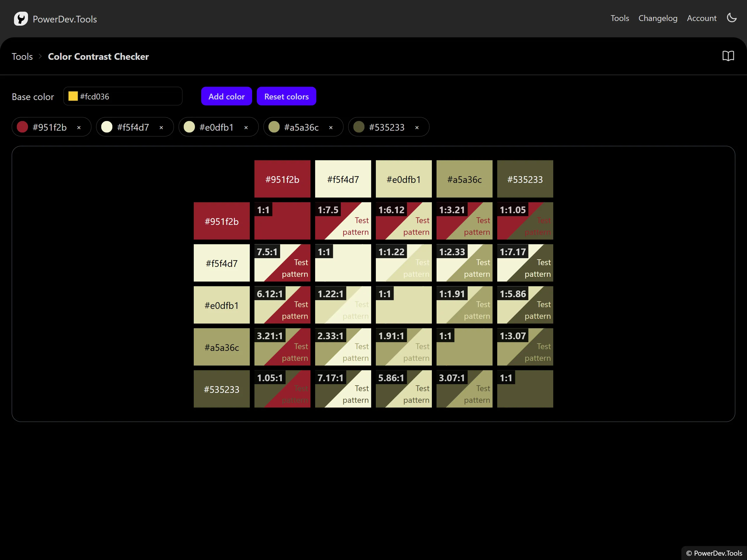Image resolution: width=747 pixels, height=560 pixels.
Task: Click the 2.33:1 contrast cell
Action: click(343, 347)
